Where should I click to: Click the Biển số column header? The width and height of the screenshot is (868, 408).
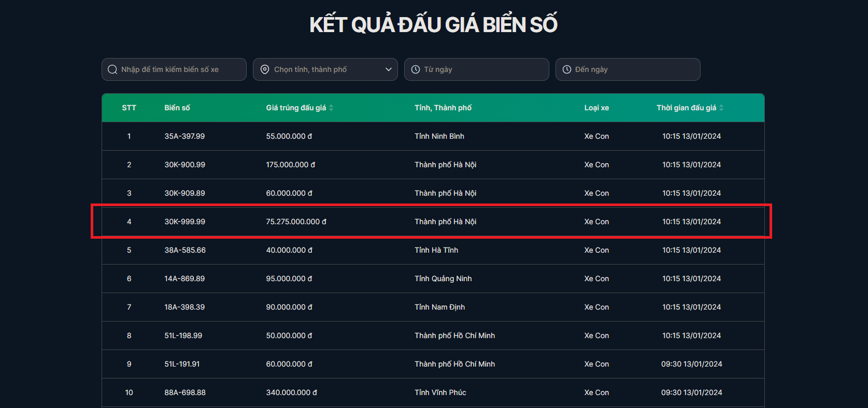pos(177,108)
